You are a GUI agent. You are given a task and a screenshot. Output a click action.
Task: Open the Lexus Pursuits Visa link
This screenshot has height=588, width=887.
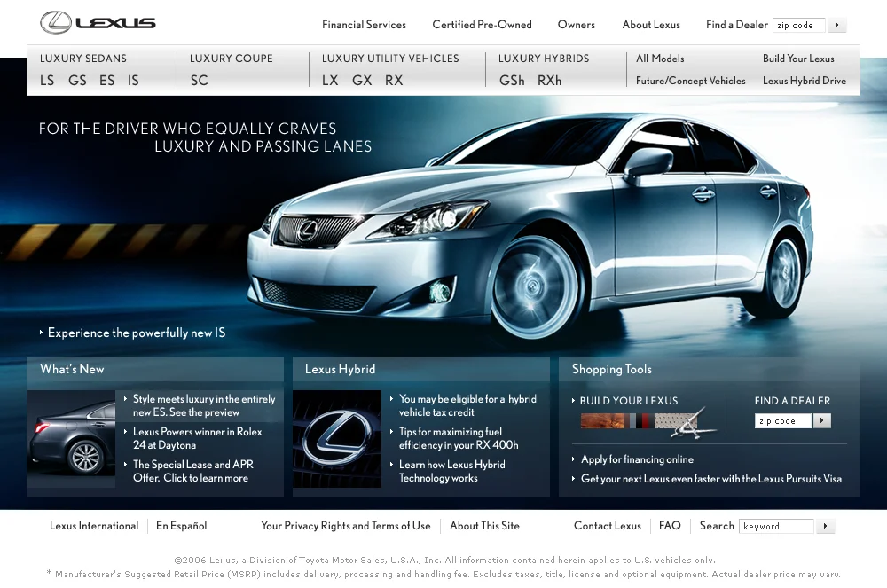pos(711,478)
